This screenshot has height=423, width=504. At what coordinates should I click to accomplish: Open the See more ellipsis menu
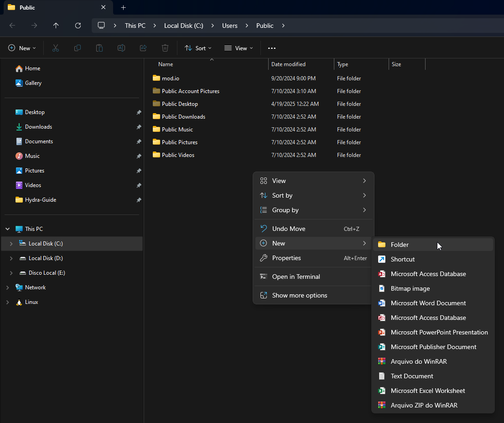click(x=271, y=48)
